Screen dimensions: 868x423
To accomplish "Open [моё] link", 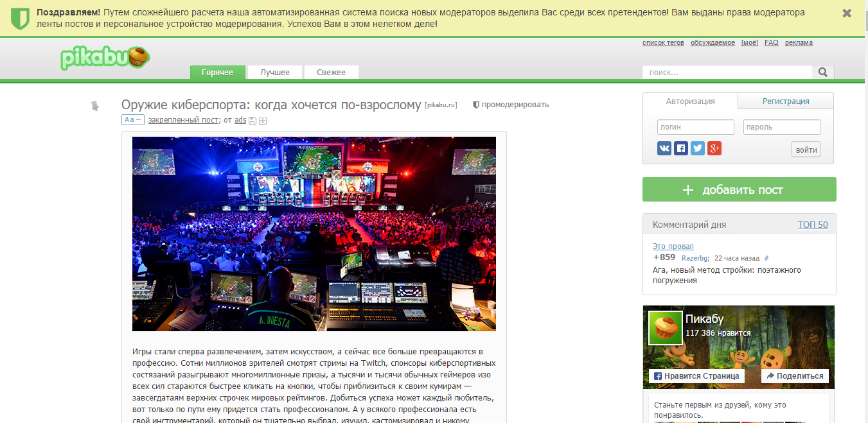I will click(x=750, y=43).
